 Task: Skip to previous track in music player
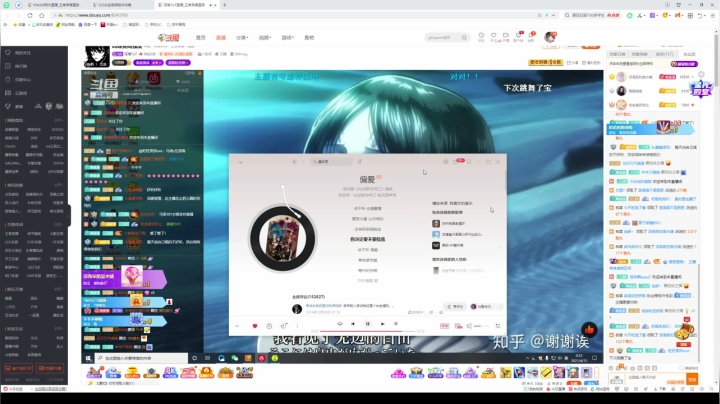click(353, 324)
